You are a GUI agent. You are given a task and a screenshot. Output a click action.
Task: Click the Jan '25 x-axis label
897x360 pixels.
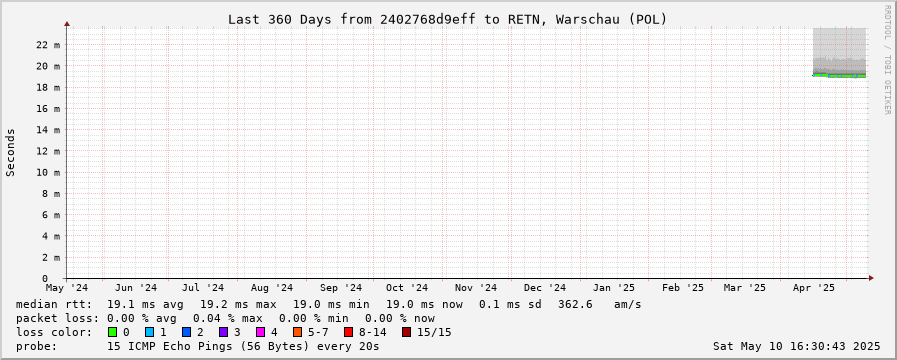pyautogui.click(x=614, y=288)
